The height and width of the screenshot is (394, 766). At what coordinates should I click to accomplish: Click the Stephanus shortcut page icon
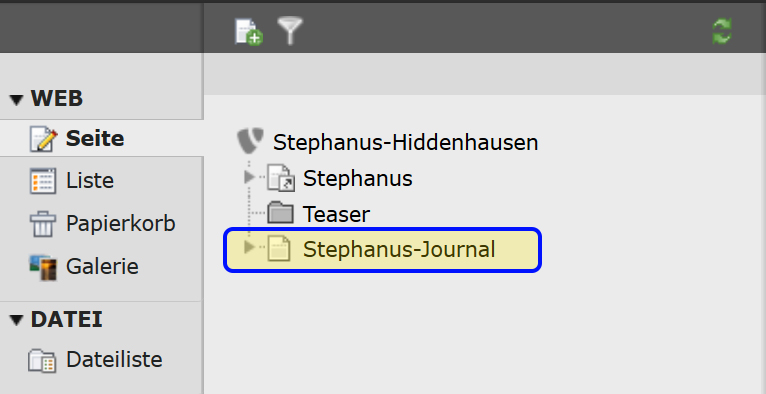point(281,178)
